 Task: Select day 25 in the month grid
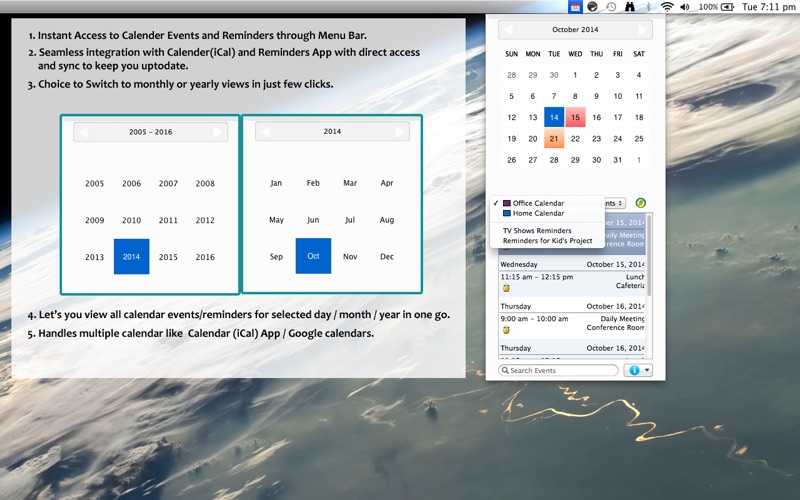(x=639, y=139)
